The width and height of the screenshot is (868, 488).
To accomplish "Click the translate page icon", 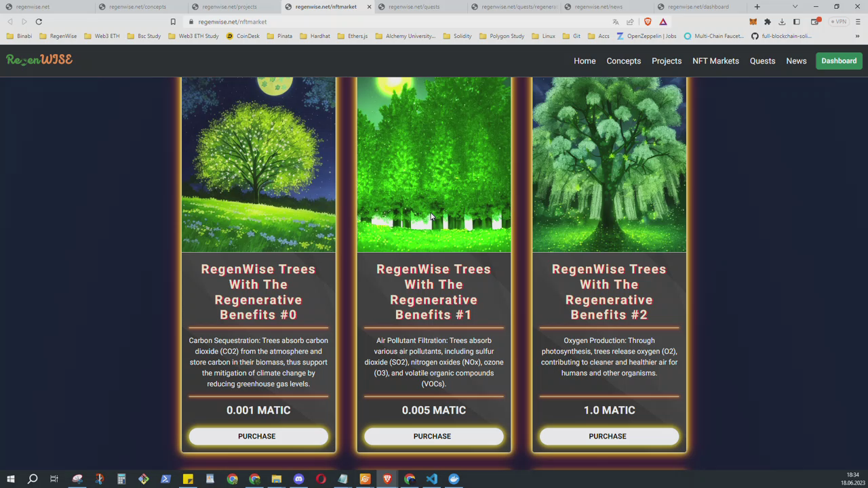I will click(616, 22).
